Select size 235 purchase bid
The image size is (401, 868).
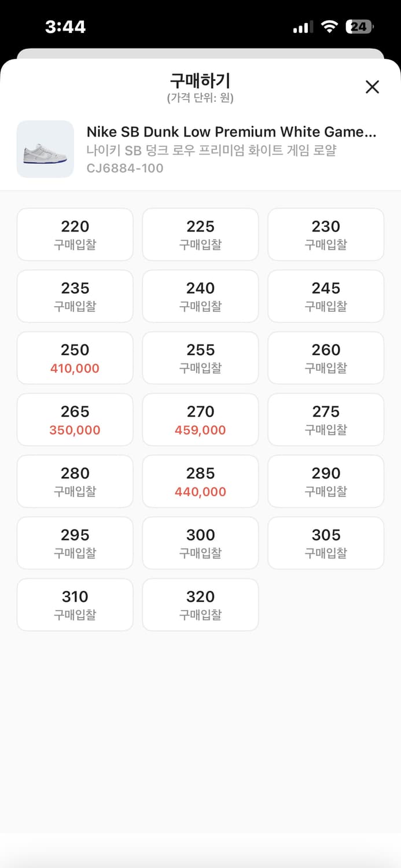point(75,296)
